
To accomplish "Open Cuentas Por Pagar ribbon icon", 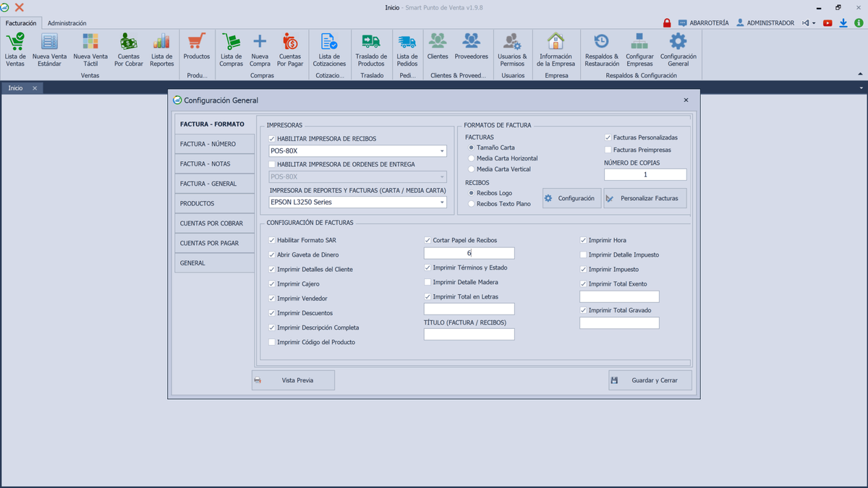I will tap(290, 50).
